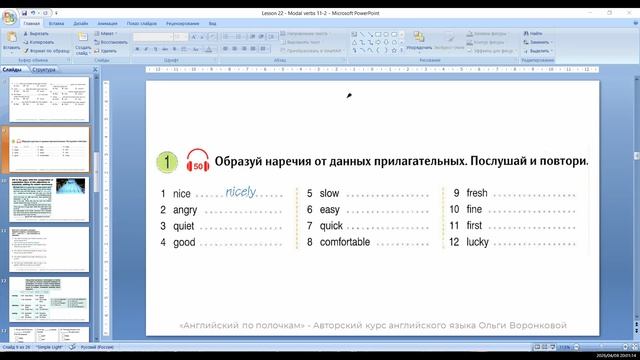Open the line spacing dropdown
This screenshot has height=360, width=640.
[272, 37]
